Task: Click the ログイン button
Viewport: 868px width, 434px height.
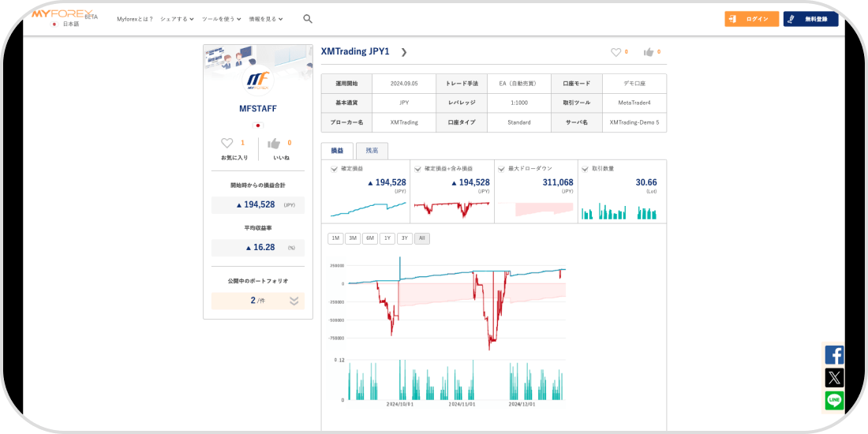Action: (752, 19)
